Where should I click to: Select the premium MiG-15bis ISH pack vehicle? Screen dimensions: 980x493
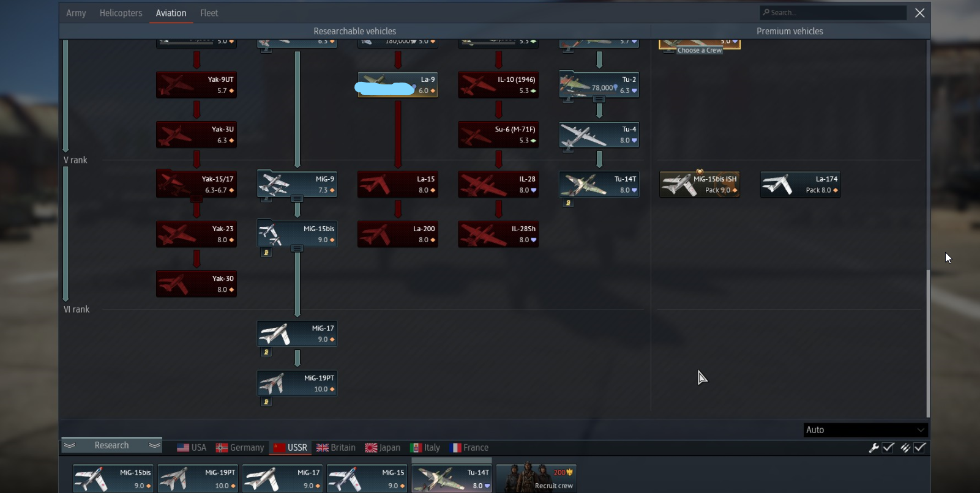(700, 185)
